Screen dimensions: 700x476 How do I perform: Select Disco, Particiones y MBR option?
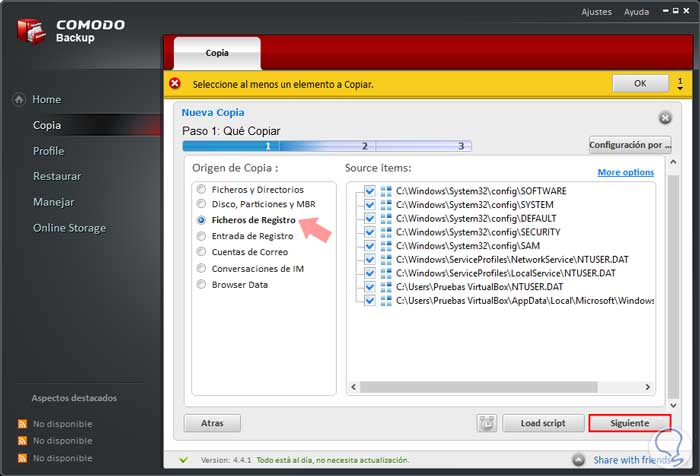click(201, 204)
